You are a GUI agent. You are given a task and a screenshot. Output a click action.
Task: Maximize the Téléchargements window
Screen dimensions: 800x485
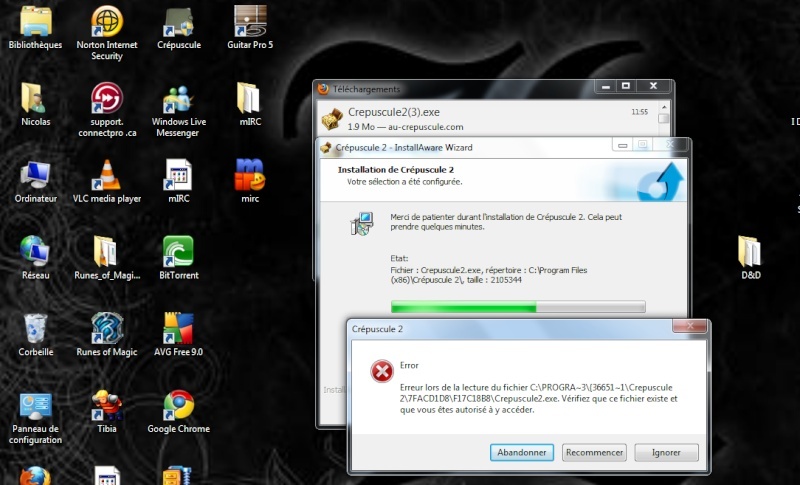(x=626, y=86)
